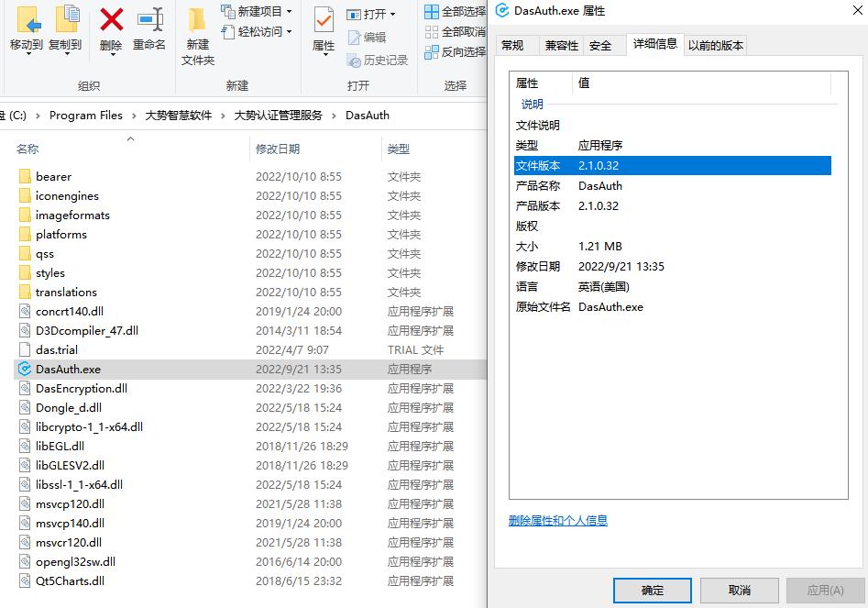This screenshot has width=868, height=608.
Task: Select the opengl32sw.dll file name
Action: (x=75, y=561)
